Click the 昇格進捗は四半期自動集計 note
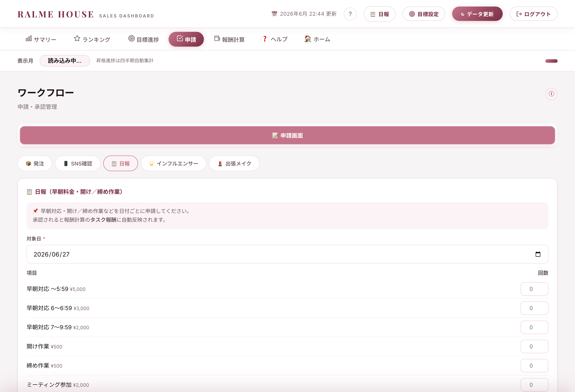Image resolution: width=575 pixels, height=392 pixels. click(x=125, y=61)
